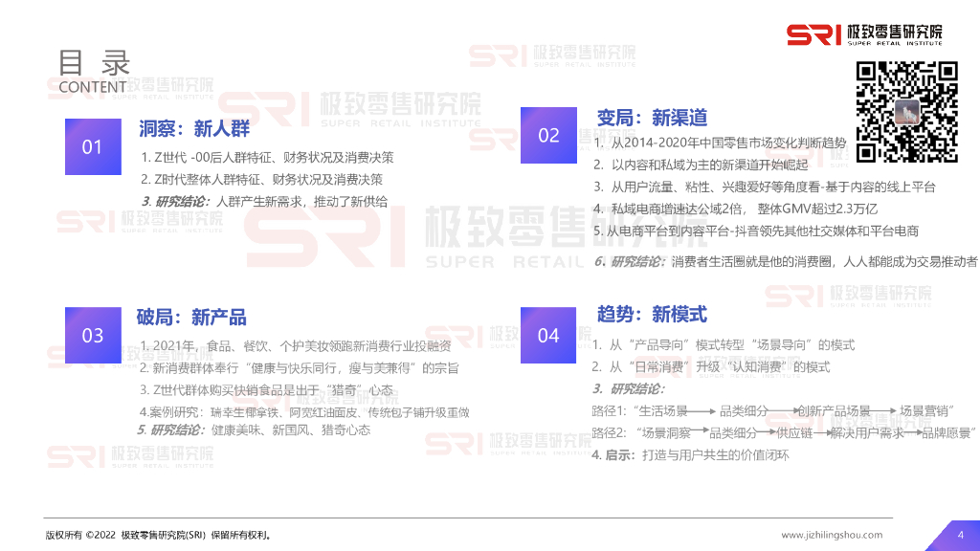Select the purple 03 section box
Viewport: 980px width, 551px height.
pyautogui.click(x=93, y=335)
